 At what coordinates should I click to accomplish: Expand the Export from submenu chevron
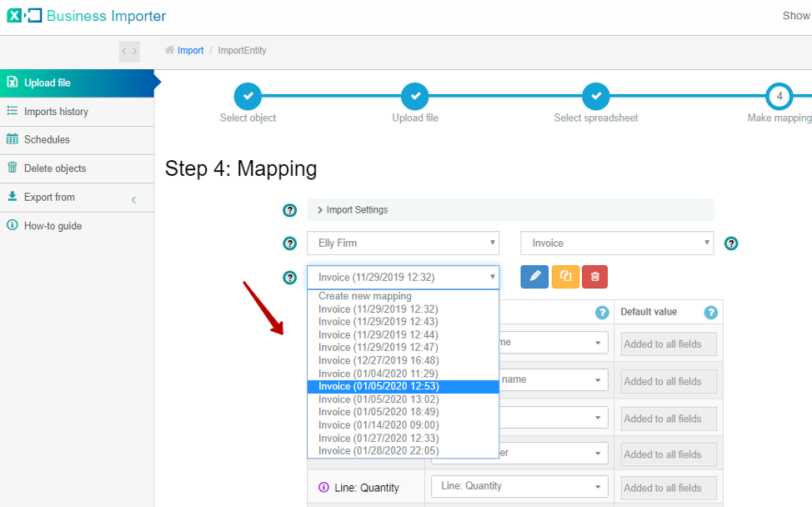[x=133, y=199]
